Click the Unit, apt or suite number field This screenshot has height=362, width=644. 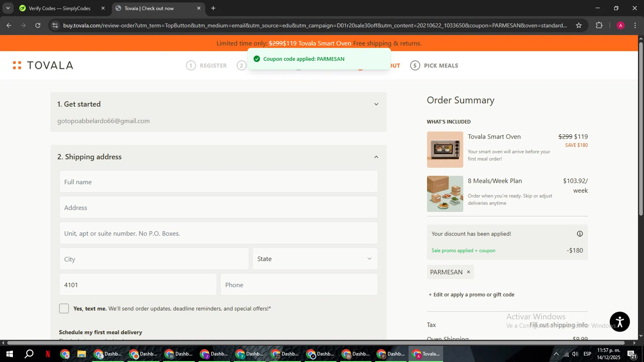[219, 233]
